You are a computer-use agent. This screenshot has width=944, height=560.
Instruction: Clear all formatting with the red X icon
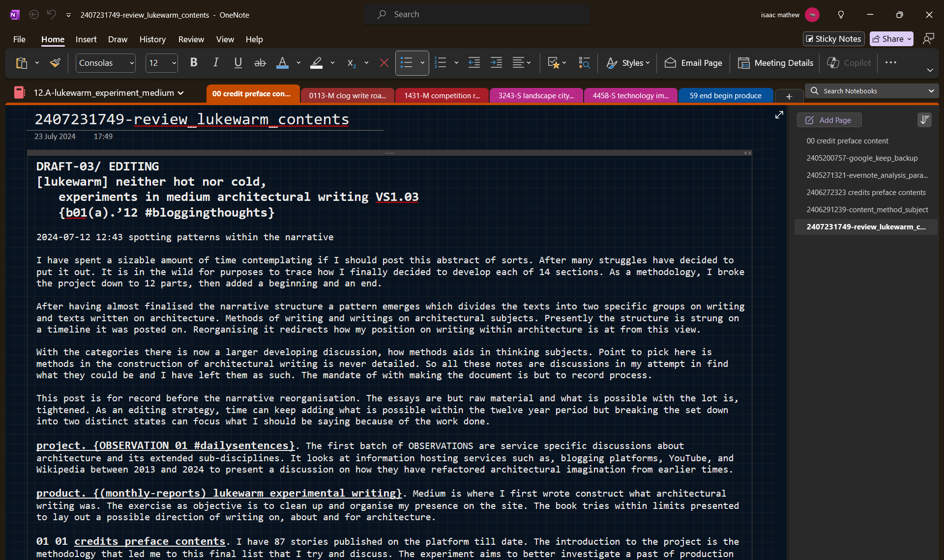[384, 63]
